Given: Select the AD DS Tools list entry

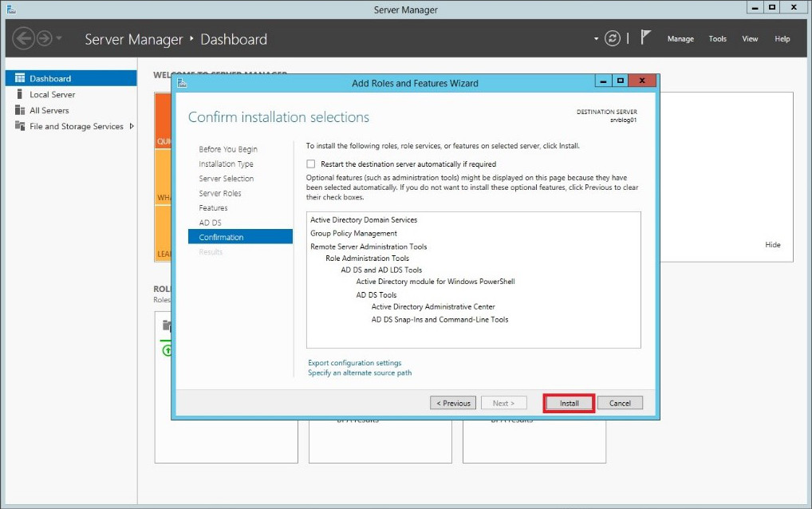Looking at the screenshot, I should tap(376, 294).
